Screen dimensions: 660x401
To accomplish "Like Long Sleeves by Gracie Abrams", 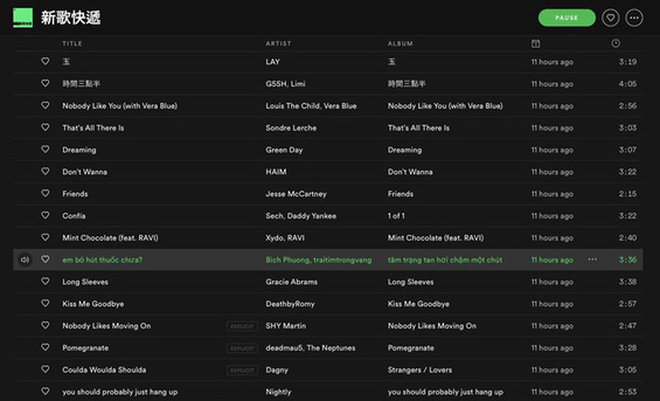I will [45, 281].
